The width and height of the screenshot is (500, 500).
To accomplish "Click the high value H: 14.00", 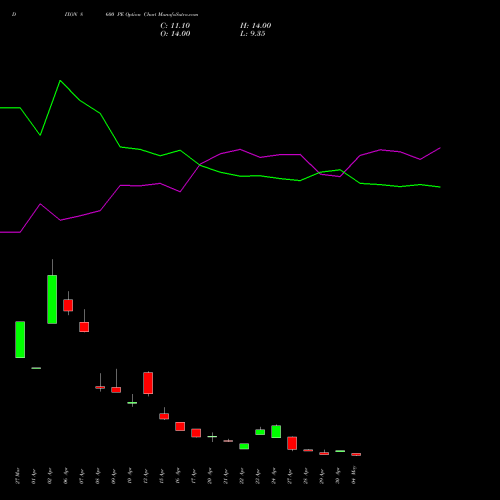I will (255, 26).
